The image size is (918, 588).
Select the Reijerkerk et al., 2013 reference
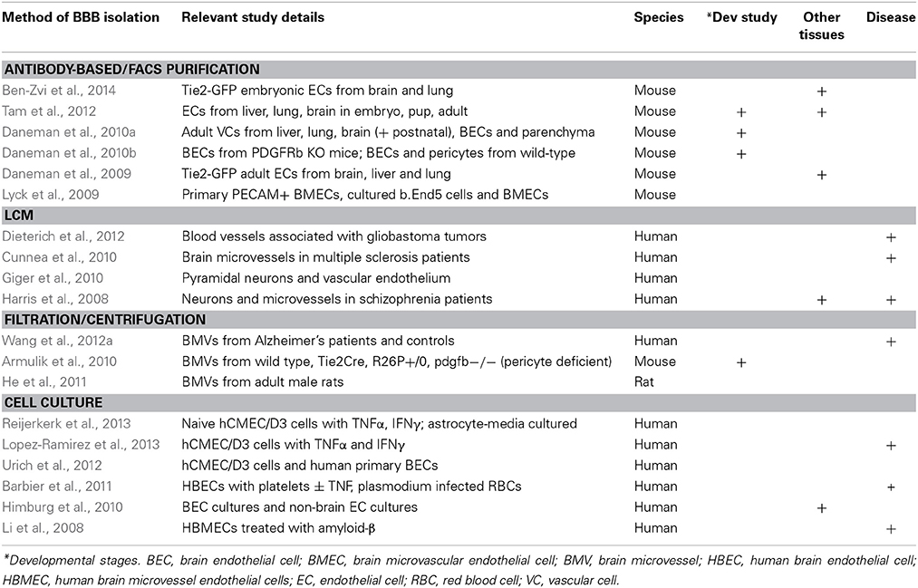click(x=66, y=424)
